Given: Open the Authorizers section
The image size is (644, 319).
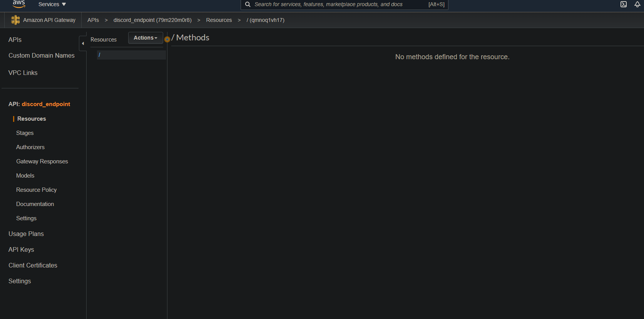Looking at the screenshot, I should point(30,147).
